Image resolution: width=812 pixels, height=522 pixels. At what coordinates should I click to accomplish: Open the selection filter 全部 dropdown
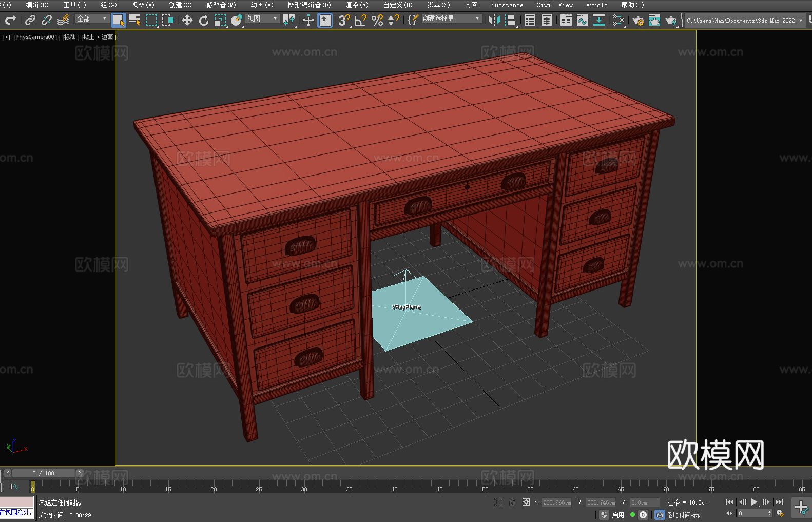point(92,18)
